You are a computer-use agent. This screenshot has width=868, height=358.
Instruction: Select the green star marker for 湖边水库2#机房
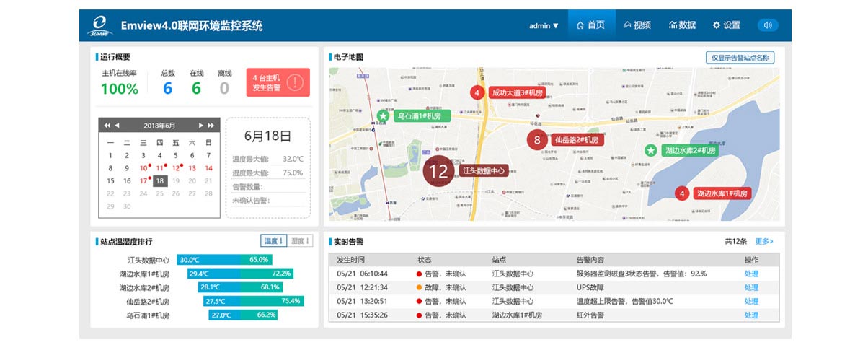651,150
